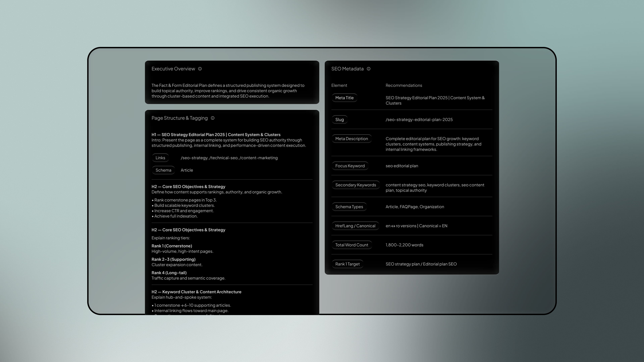644x362 pixels.
Task: Click the /seo-strategy-editorial-plan-2025 slug value
Action: pyautogui.click(x=419, y=120)
